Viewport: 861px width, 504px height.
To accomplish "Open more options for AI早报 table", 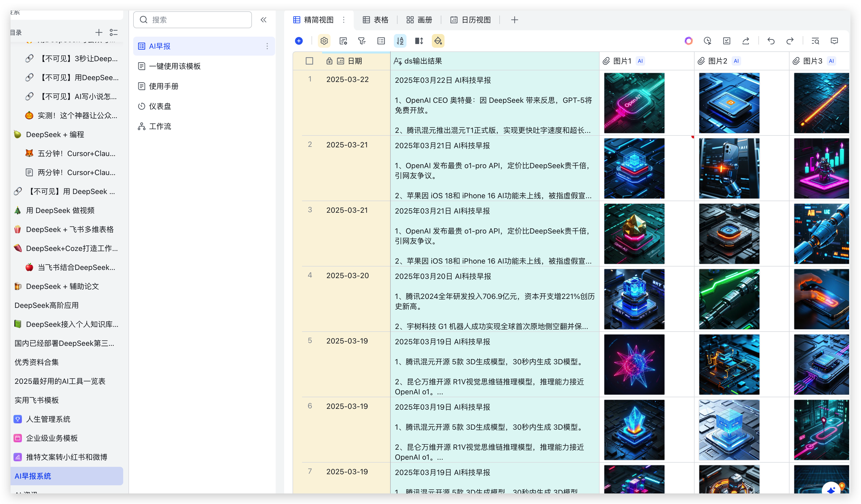I will [x=267, y=46].
